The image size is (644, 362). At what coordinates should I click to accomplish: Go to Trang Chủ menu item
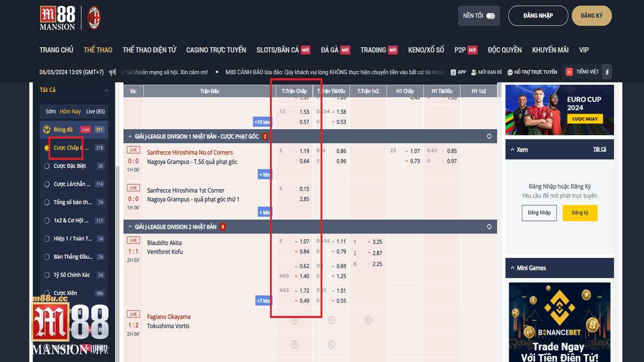pyautogui.click(x=57, y=49)
